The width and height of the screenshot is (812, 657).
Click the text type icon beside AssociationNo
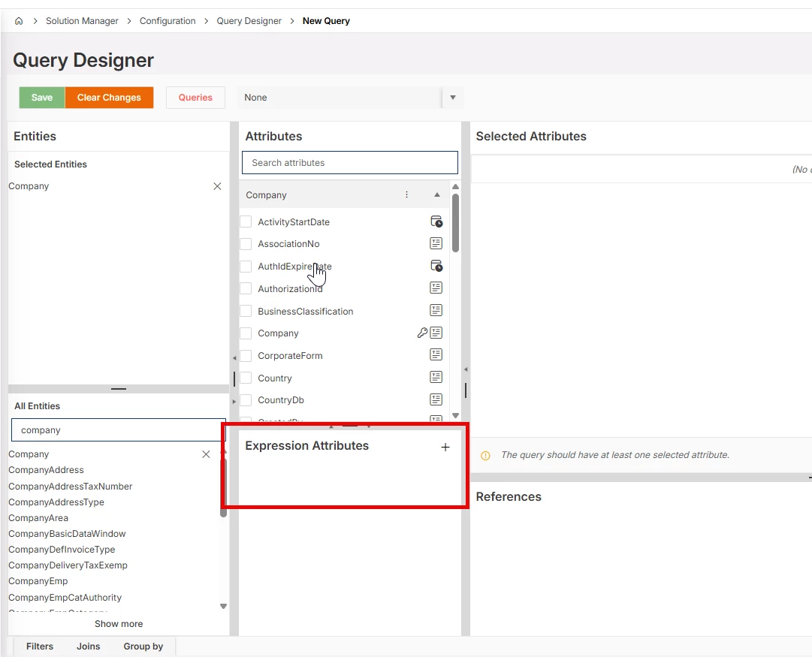click(436, 243)
